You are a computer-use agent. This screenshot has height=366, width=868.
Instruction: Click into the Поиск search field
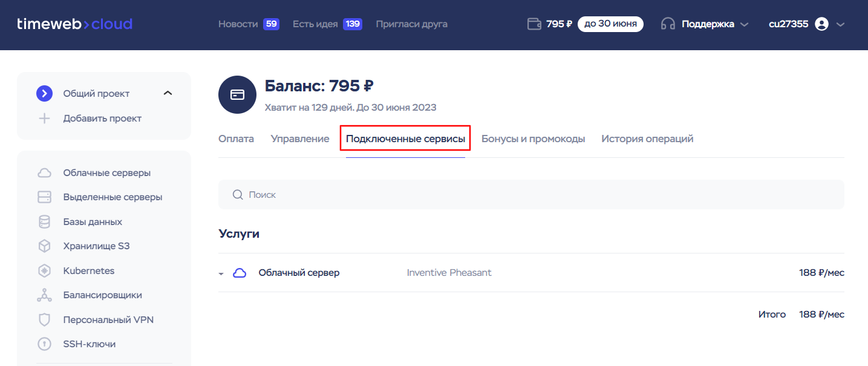(x=530, y=195)
